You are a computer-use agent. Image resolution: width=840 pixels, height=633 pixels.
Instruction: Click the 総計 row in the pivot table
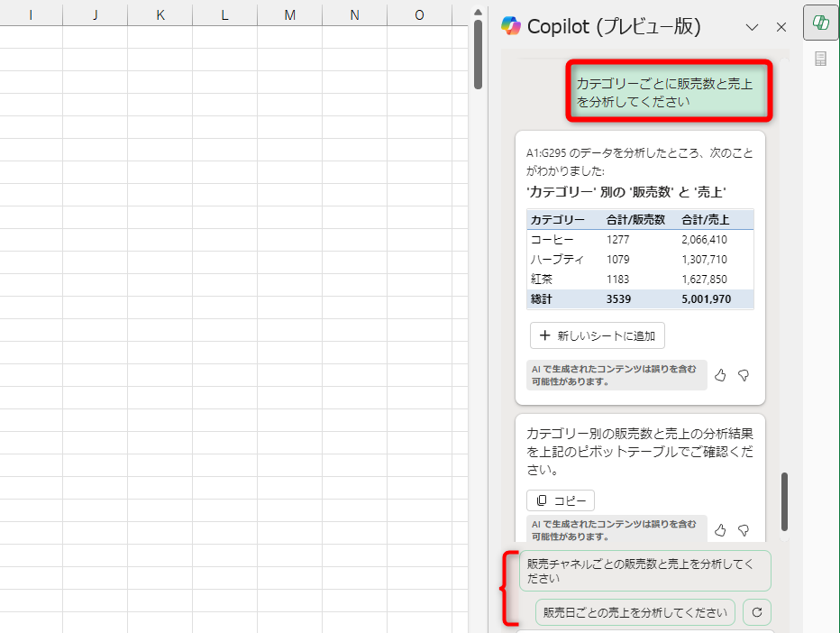coord(640,298)
